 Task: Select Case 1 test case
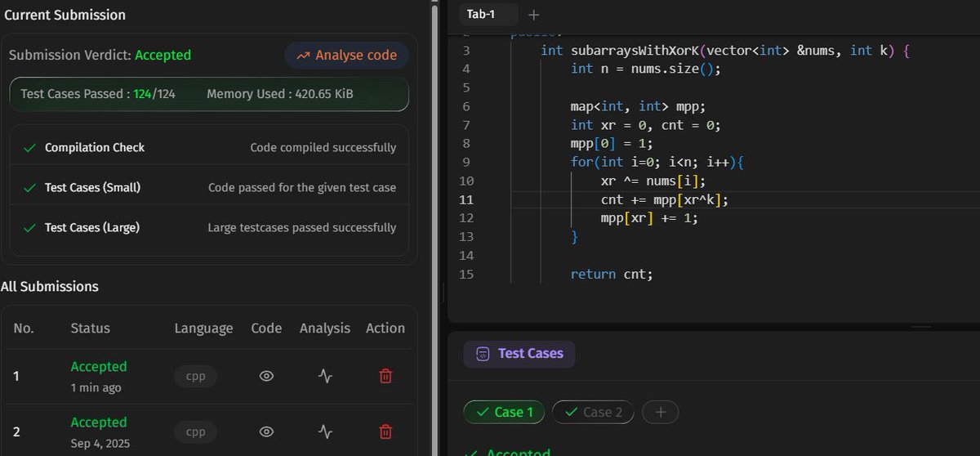tap(504, 412)
